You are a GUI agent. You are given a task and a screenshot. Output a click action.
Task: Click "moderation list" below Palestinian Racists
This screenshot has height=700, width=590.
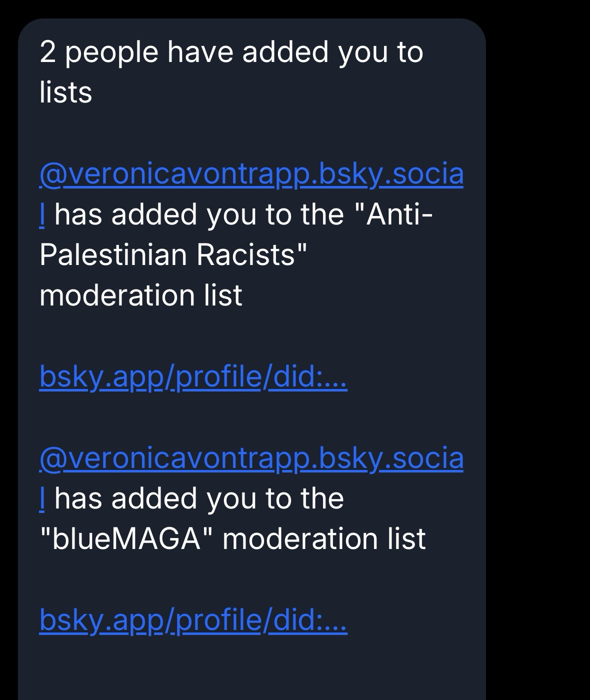point(140,295)
